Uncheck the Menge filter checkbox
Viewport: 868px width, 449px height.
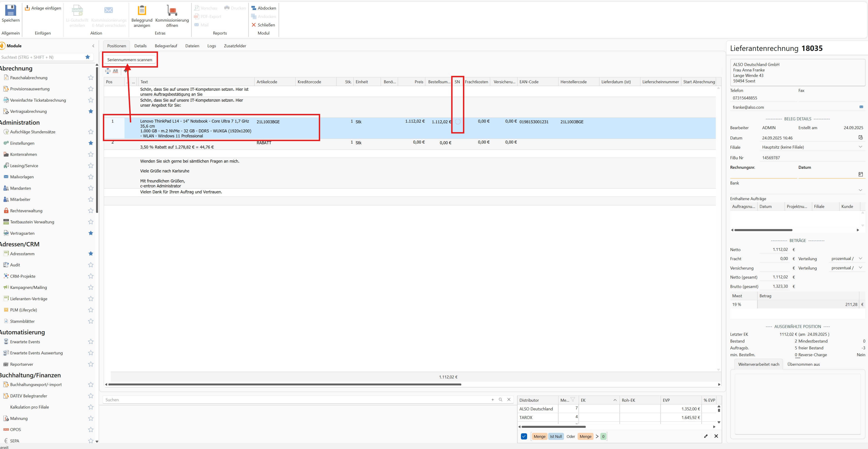(x=524, y=436)
